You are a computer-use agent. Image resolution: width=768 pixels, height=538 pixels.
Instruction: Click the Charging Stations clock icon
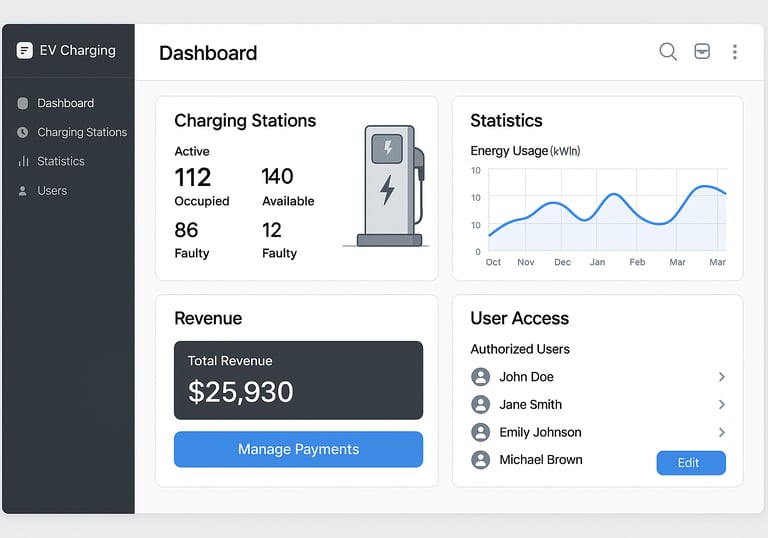(x=23, y=132)
